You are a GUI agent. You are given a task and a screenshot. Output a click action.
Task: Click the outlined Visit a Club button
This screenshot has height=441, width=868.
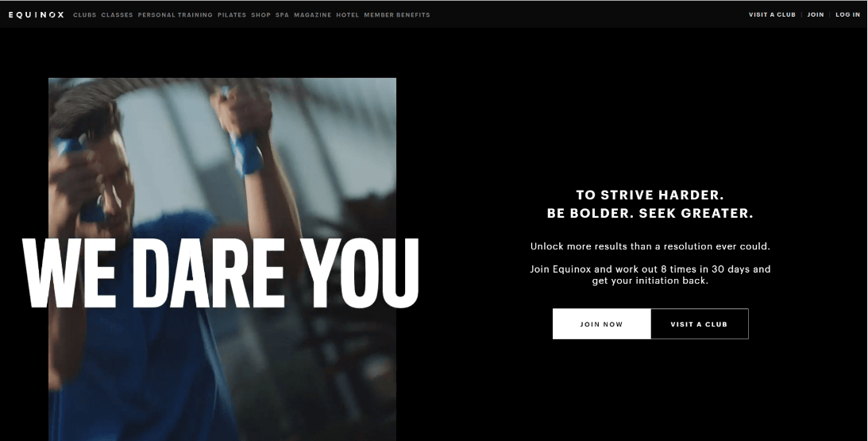click(x=699, y=324)
